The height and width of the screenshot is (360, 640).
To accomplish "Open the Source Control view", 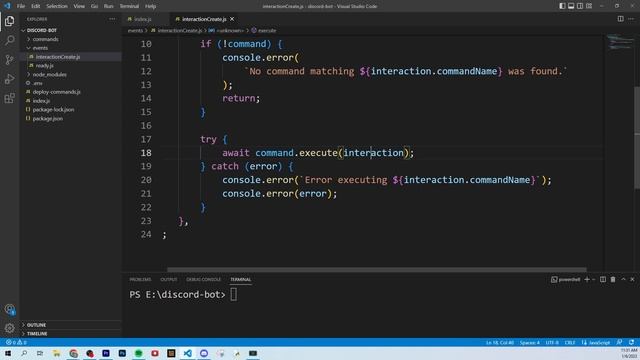I will 9,60.
